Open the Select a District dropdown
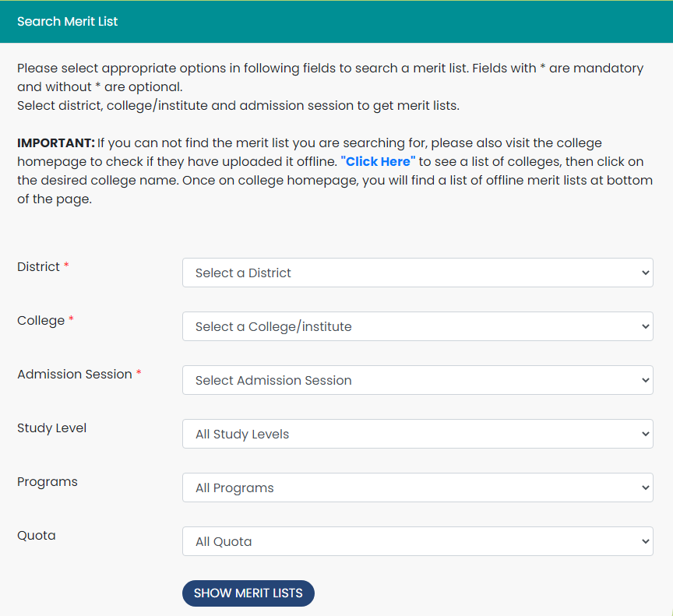The width and height of the screenshot is (673, 616). coord(418,273)
